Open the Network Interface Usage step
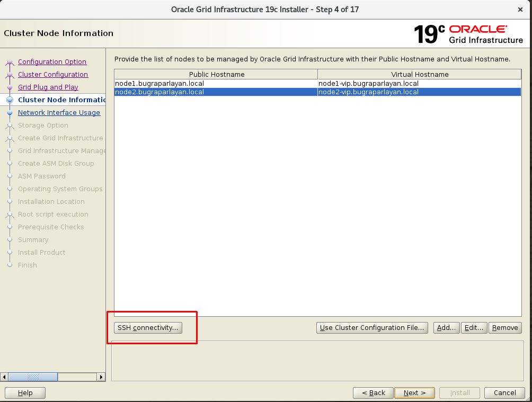 [x=59, y=113]
